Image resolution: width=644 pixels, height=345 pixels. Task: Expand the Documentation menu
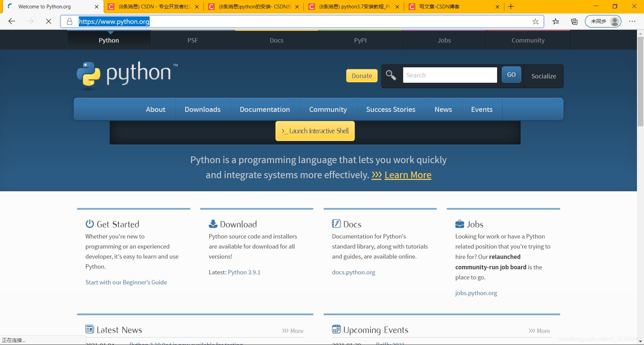[x=265, y=110]
